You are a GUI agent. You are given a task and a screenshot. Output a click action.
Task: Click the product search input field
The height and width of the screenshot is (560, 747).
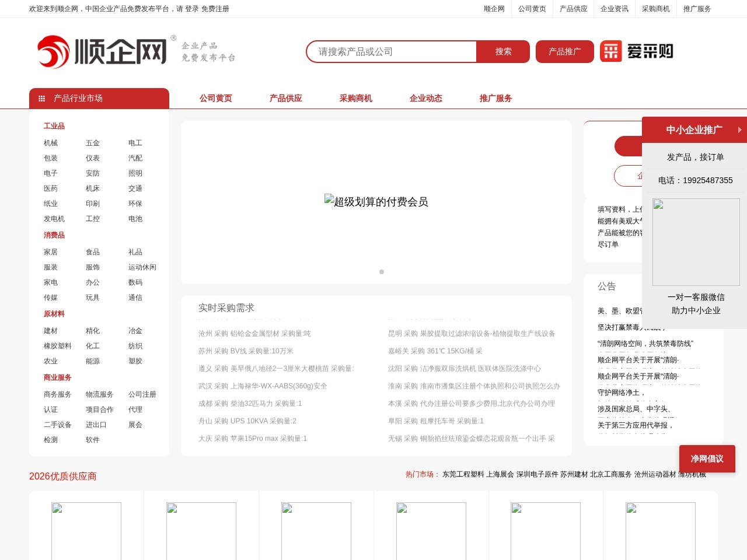(391, 51)
